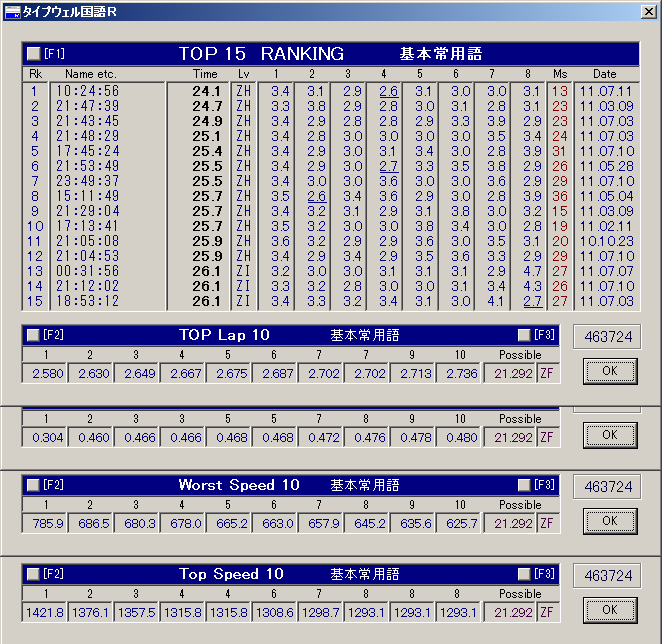Screen dimensions: 662x644
Task: Click the Time column header in ranking
Action: click(205, 74)
